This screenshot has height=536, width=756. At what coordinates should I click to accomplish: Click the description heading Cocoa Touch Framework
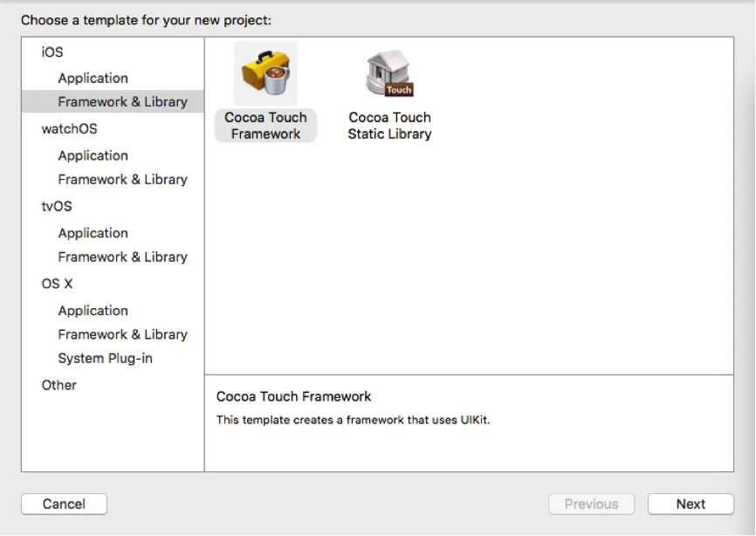coord(293,396)
